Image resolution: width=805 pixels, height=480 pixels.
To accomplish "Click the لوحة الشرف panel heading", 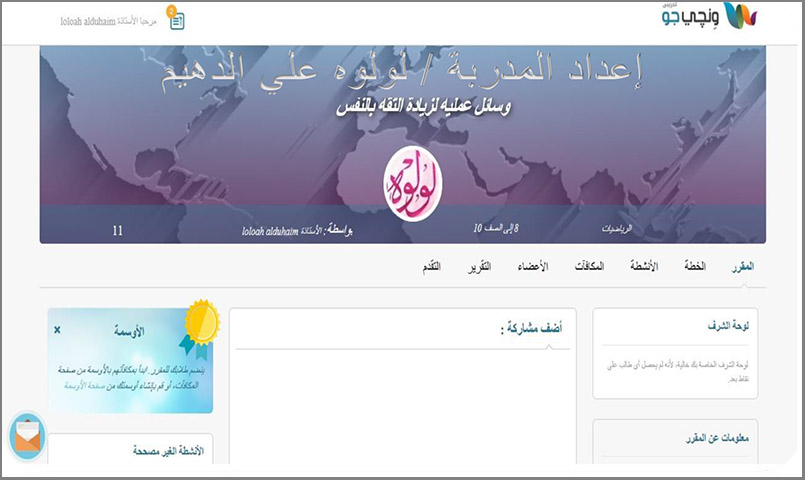I will (x=728, y=325).
